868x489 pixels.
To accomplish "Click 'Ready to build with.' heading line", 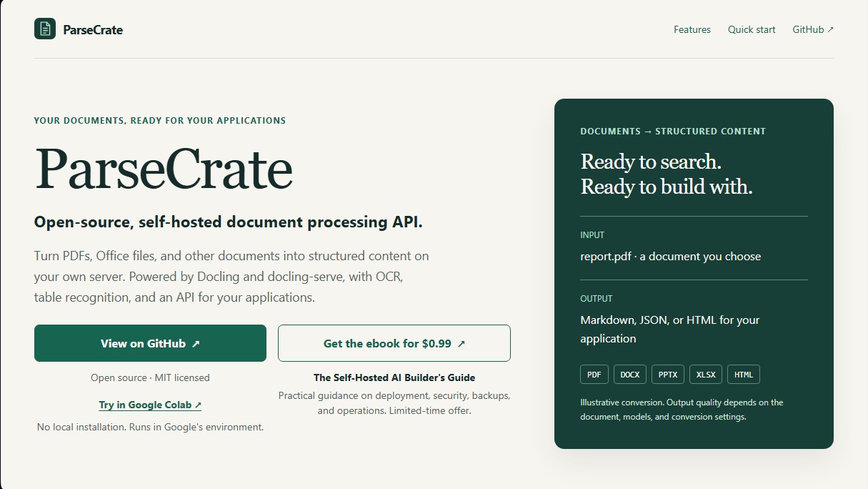I will point(667,187).
